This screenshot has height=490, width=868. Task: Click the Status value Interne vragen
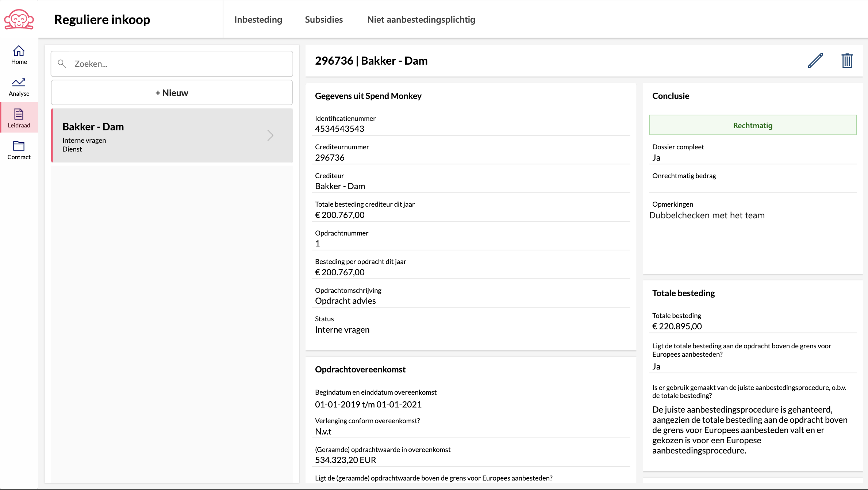click(x=342, y=330)
